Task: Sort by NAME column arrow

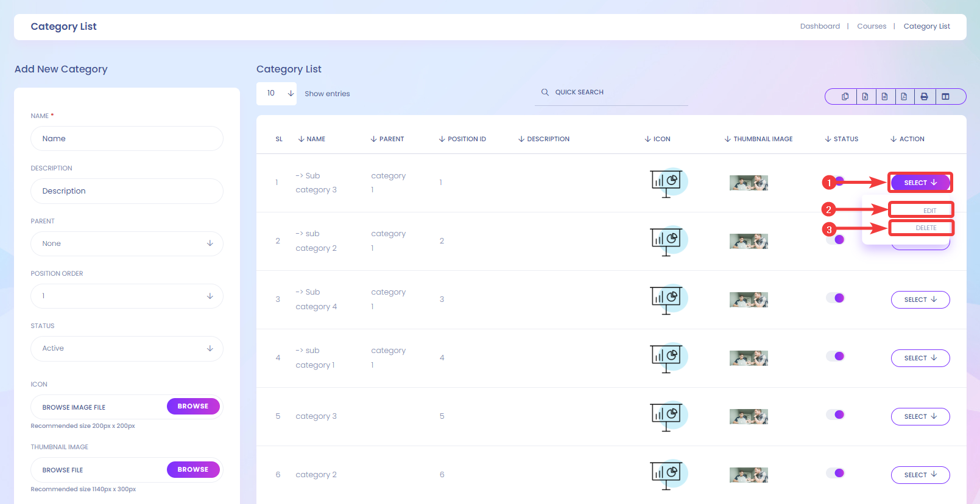Action: click(x=301, y=139)
